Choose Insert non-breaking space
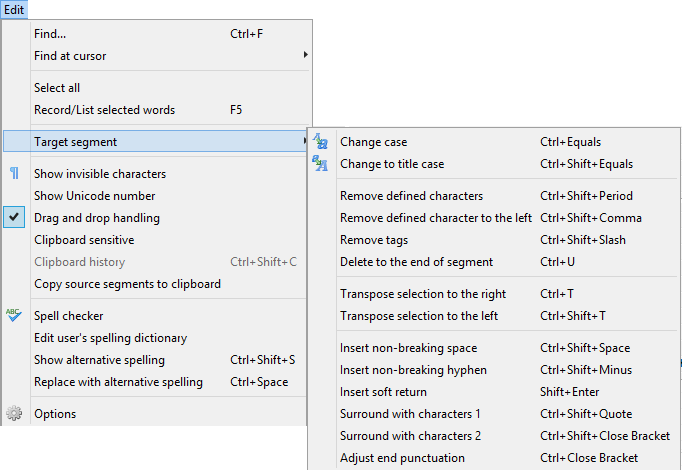 tap(408, 348)
